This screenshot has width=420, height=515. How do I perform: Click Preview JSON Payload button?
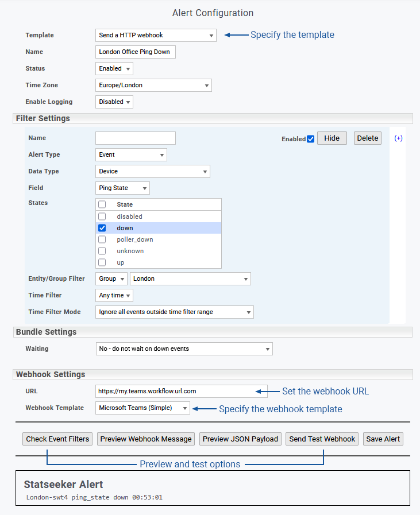(241, 439)
